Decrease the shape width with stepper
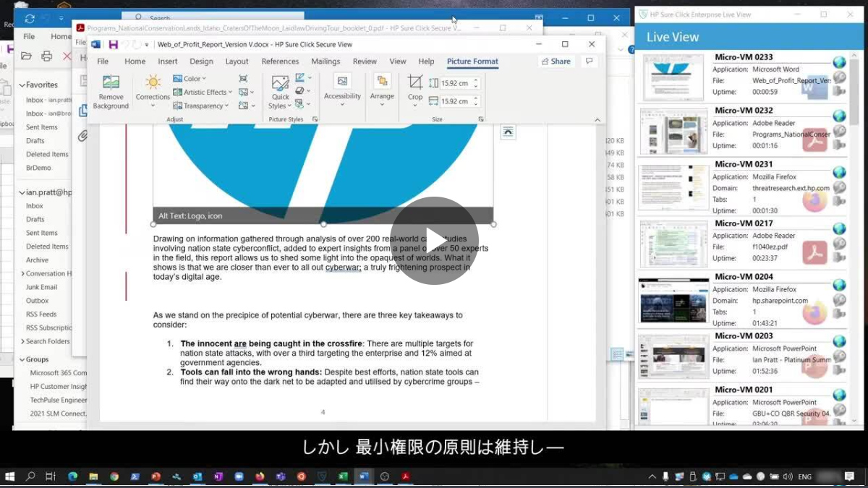Screen dimensions: 868x488 coord(476,105)
